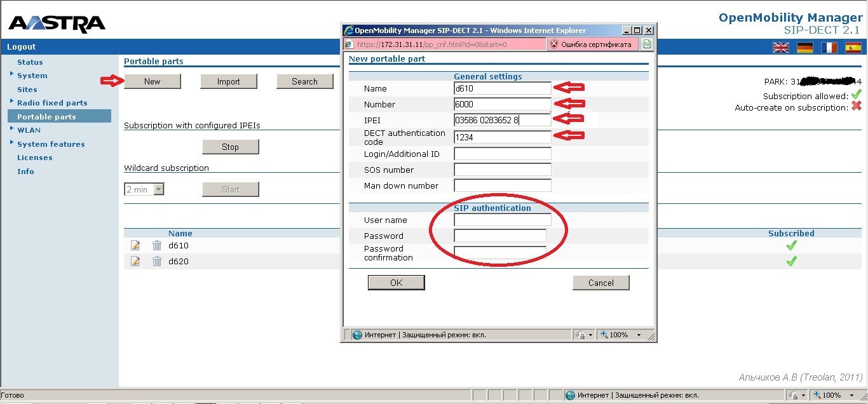Screen dimensions: 868x404
Task: Open editing for the d620 handset
Action: point(135,261)
